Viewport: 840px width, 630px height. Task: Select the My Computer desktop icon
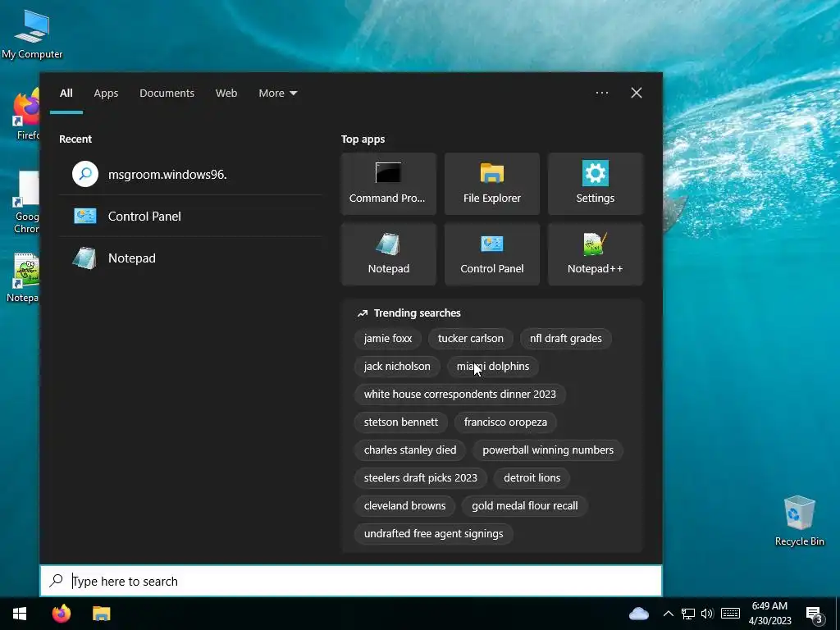pos(32,34)
